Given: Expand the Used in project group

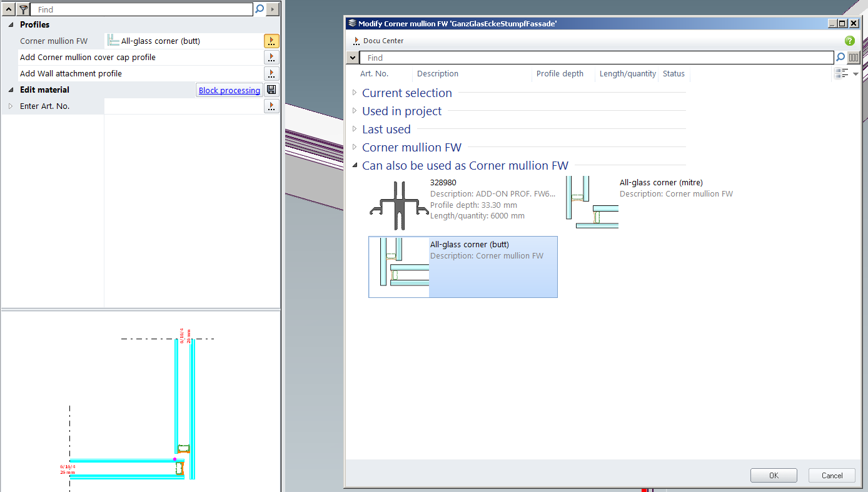Looking at the screenshot, I should click(355, 111).
